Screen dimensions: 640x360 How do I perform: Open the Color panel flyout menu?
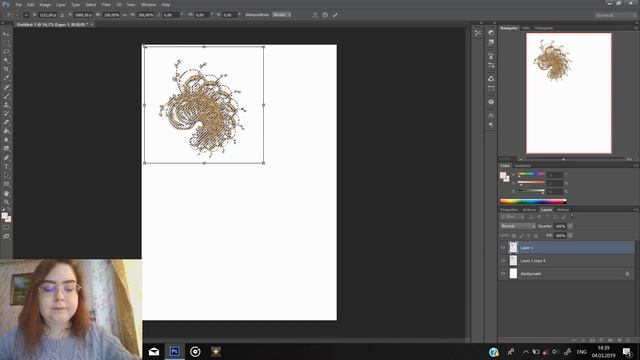pos(636,165)
